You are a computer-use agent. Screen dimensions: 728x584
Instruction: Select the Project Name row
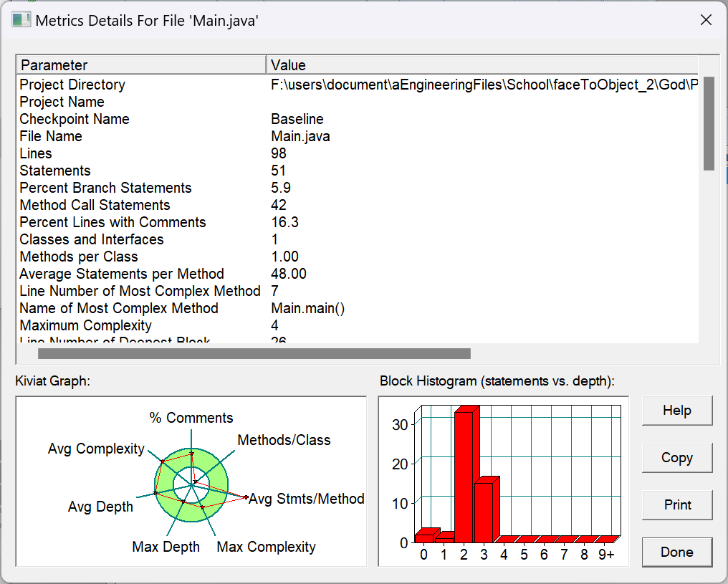click(358, 102)
